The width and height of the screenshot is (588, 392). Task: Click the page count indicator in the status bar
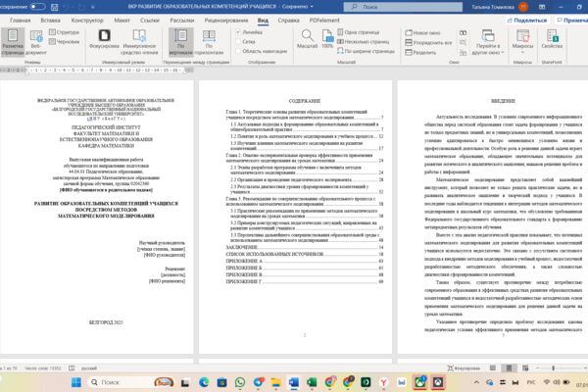(9, 368)
